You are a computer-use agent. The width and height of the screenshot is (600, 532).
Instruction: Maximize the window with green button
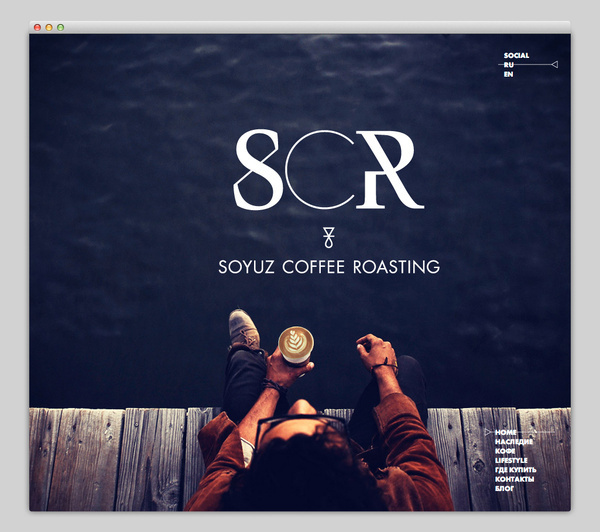(60, 27)
